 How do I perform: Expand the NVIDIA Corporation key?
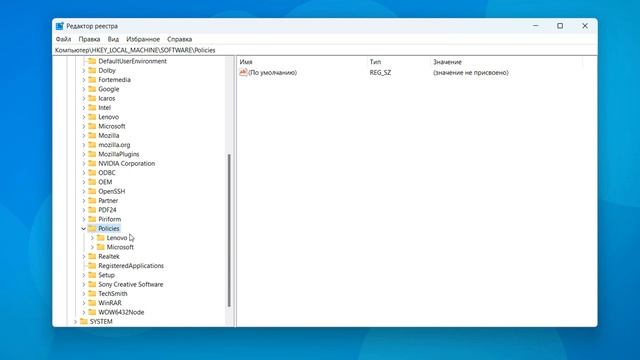(84, 163)
